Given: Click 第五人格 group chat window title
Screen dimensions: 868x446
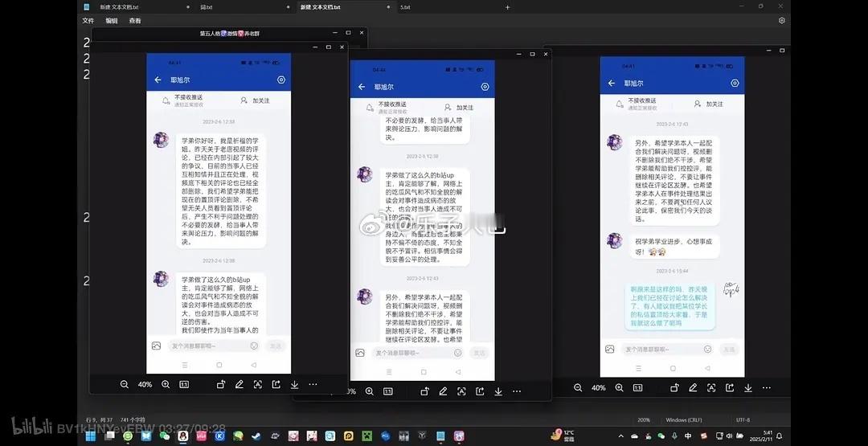Looking at the screenshot, I should 230,33.
